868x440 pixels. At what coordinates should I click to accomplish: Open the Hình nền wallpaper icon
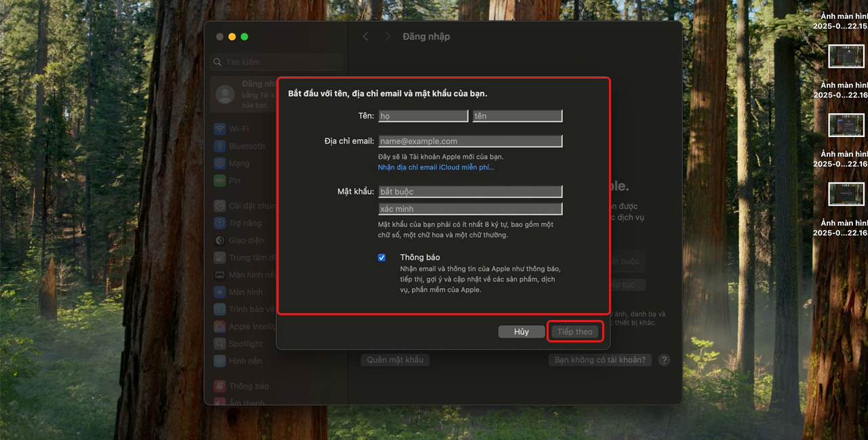(x=220, y=361)
